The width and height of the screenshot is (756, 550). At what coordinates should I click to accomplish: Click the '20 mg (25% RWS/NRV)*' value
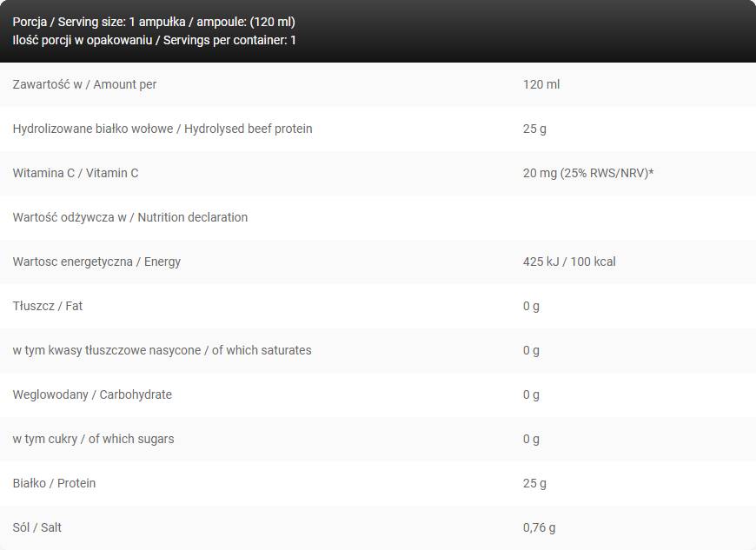click(588, 173)
